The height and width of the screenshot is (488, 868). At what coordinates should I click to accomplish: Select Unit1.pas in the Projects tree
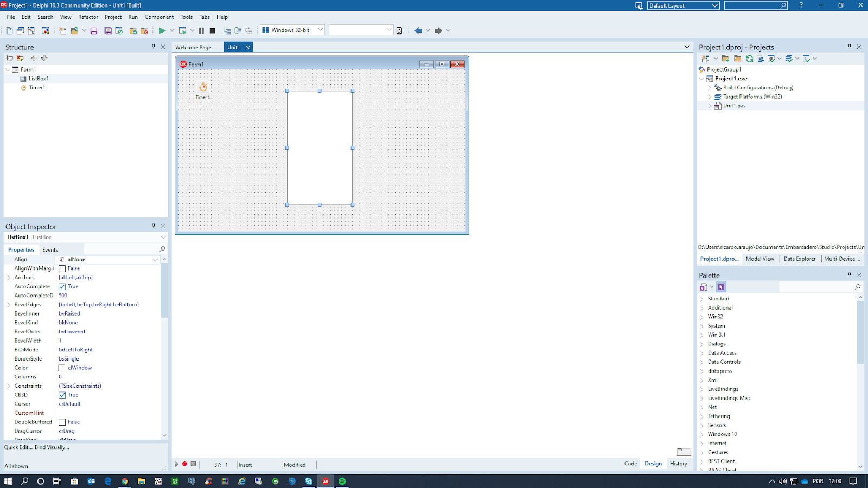(734, 106)
